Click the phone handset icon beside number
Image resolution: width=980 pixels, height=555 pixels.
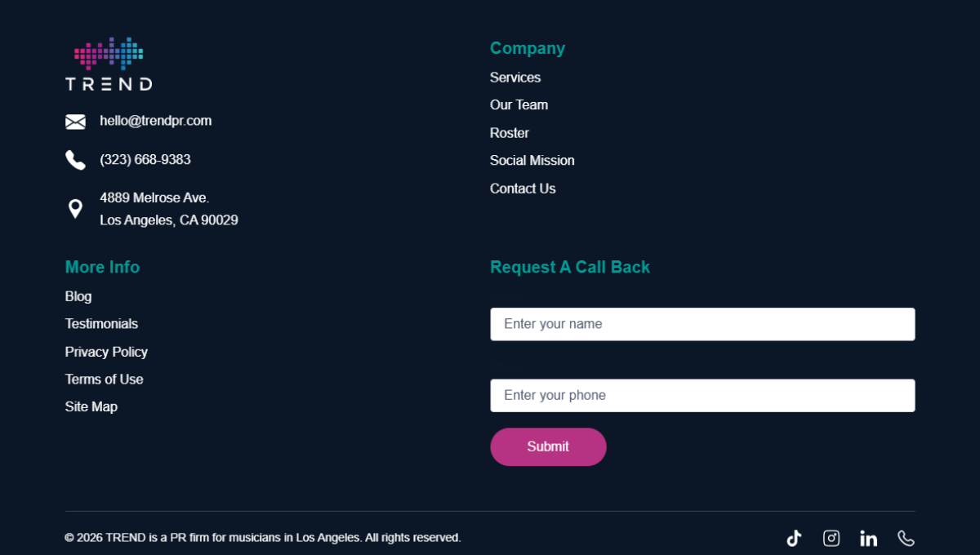click(x=75, y=160)
